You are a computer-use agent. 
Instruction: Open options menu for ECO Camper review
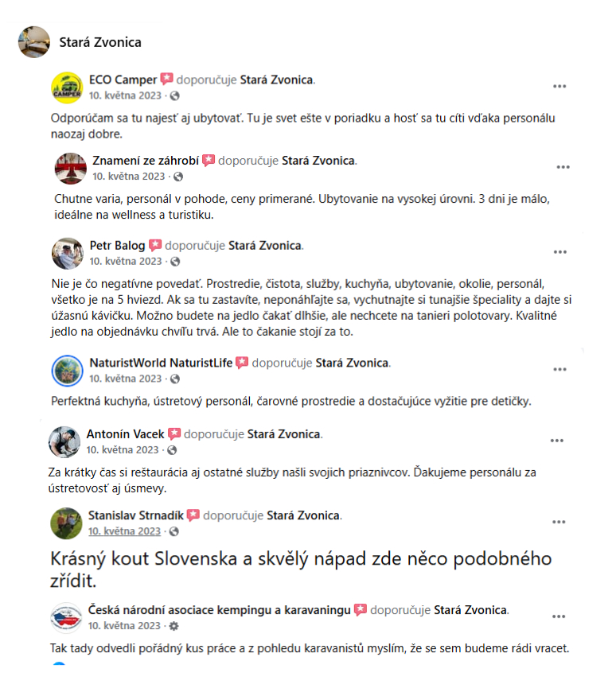[x=559, y=86]
